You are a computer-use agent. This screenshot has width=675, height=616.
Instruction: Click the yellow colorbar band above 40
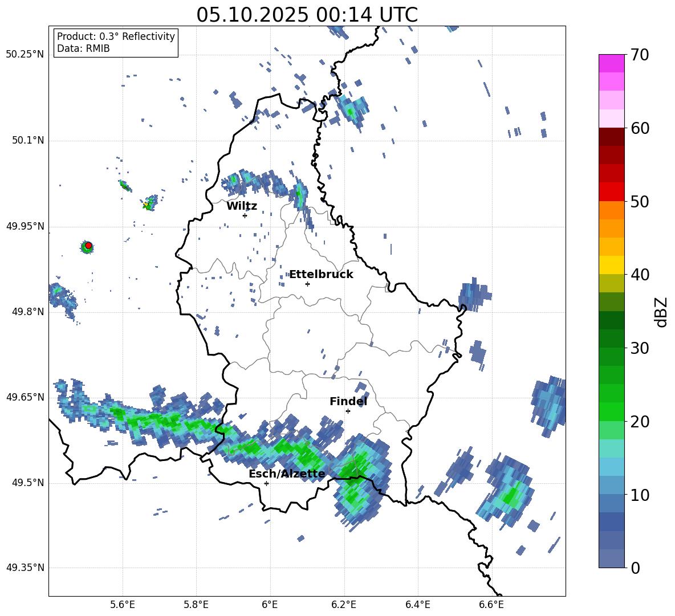611,265
